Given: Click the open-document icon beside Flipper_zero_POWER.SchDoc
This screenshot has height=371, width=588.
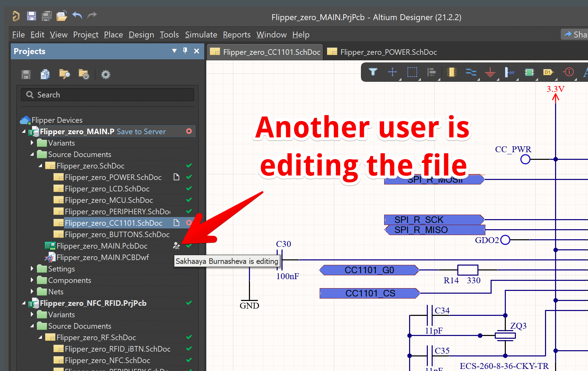Looking at the screenshot, I should [176, 177].
